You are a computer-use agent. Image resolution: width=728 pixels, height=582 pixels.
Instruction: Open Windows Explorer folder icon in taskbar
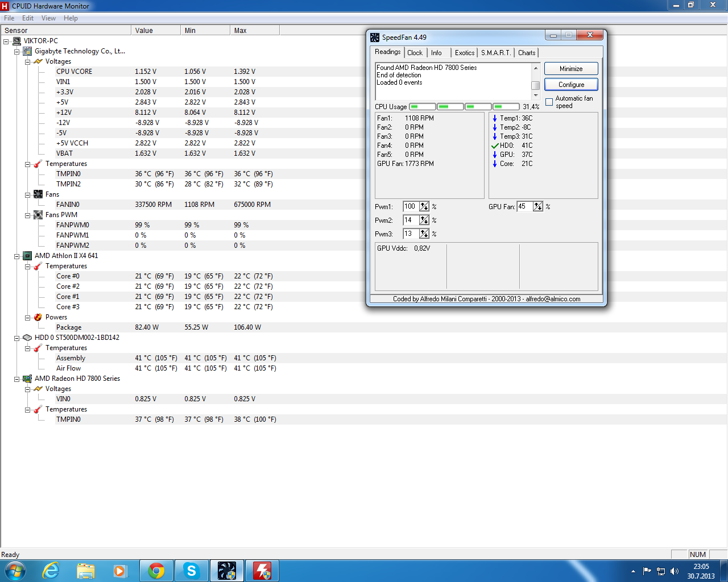click(86, 571)
